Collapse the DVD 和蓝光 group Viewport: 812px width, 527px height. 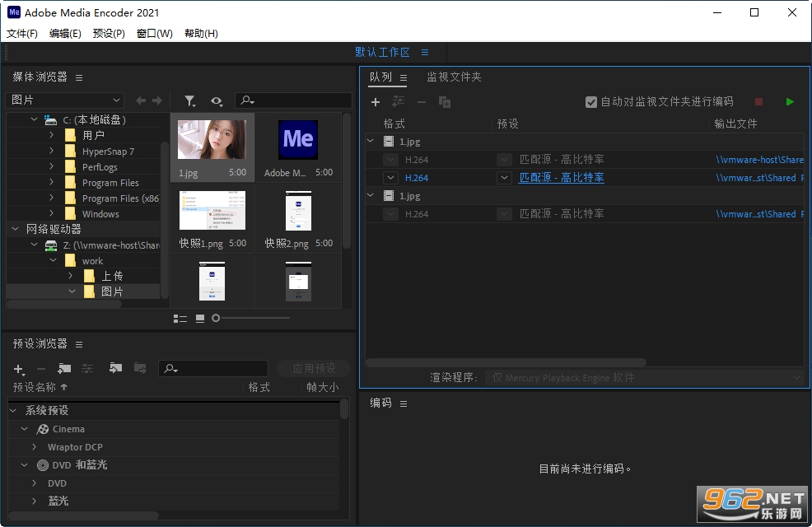pos(25,465)
